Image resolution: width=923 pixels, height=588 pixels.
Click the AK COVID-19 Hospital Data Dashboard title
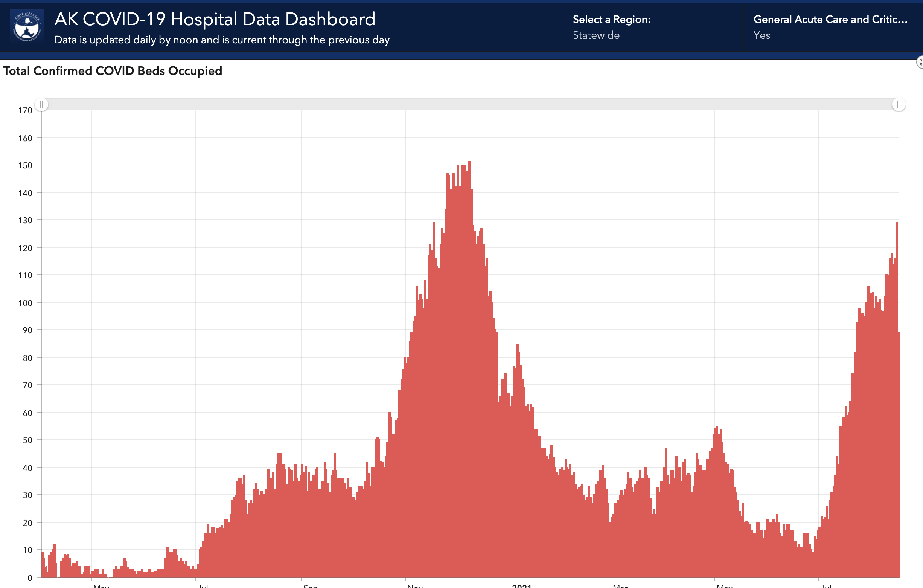click(215, 19)
